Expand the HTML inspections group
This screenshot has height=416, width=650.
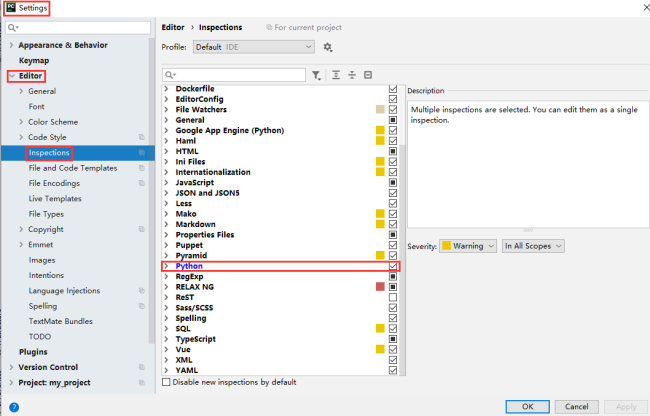[x=166, y=151]
